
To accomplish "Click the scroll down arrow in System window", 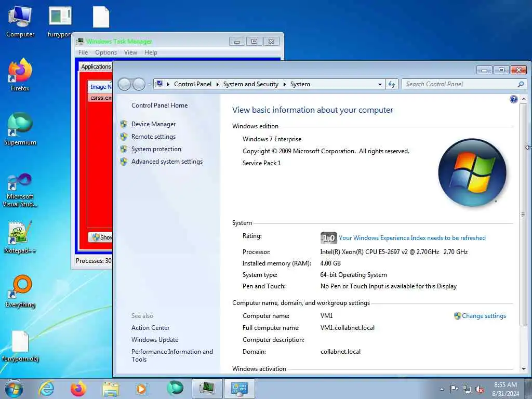I will click(524, 368).
